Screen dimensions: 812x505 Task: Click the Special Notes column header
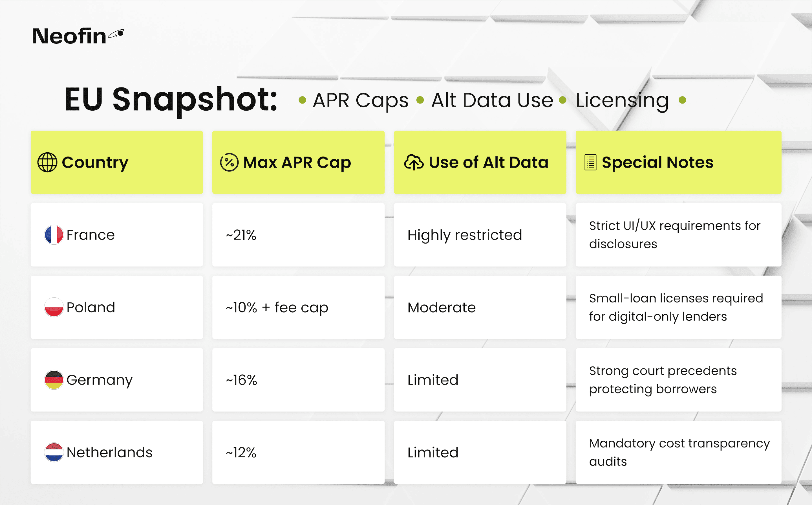[679, 162]
